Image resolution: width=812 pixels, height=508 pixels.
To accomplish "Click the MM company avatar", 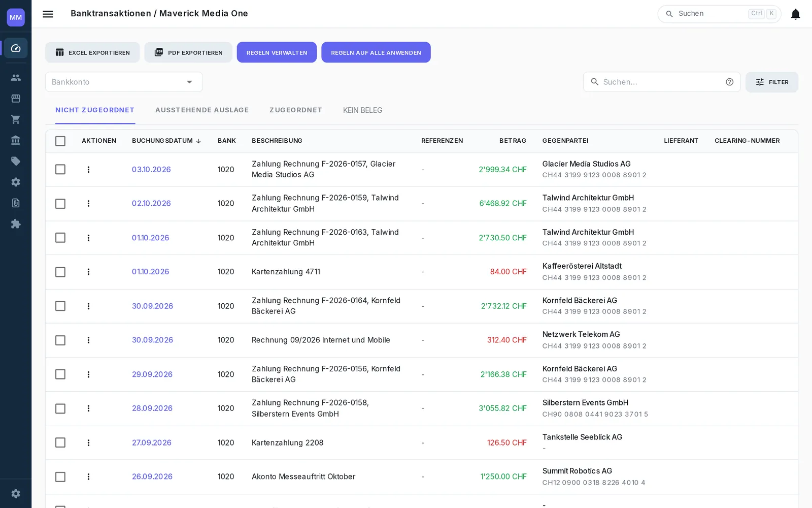I will [16, 17].
